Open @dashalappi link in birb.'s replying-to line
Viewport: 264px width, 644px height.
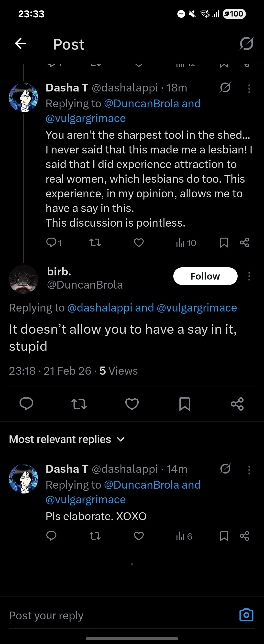[100, 308]
